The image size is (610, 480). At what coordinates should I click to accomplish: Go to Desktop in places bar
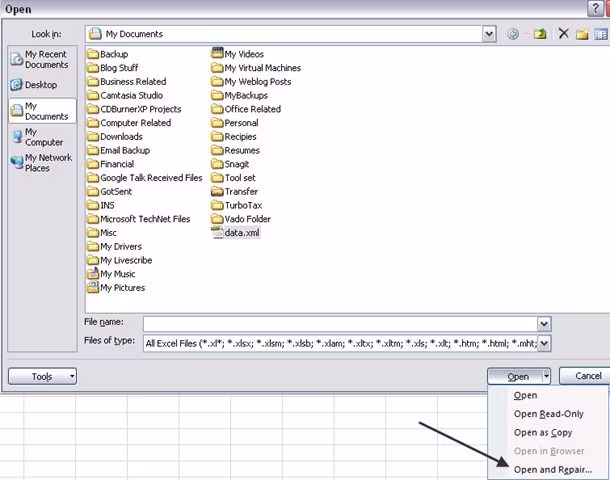(42, 85)
